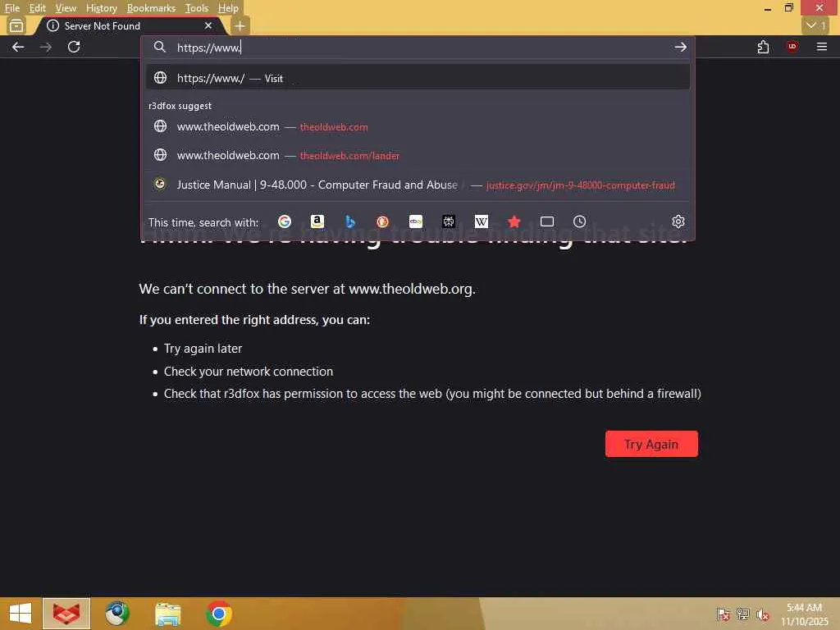This screenshot has height=630, width=840.
Task: Launch Google Chrome from the taskbar
Action: pos(218,614)
